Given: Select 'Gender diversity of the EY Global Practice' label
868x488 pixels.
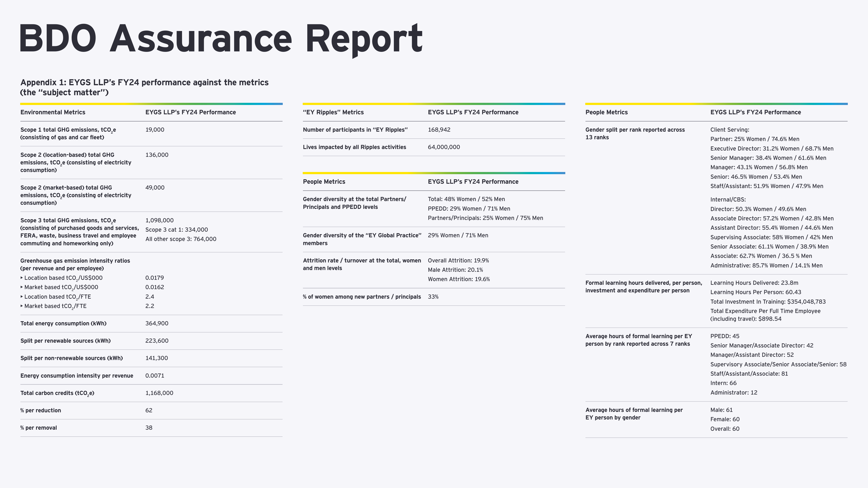Looking at the screenshot, I should coord(362,239).
